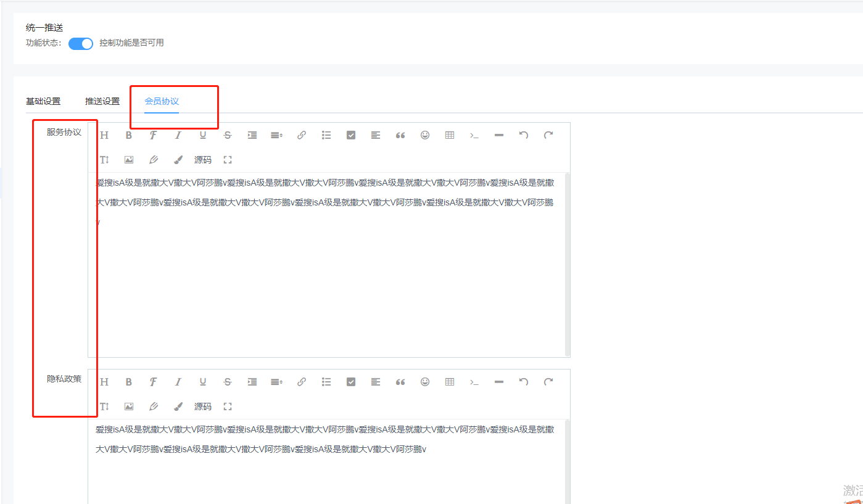Open font family menu in 服务协议 editor
The height and width of the screenshot is (504, 863).
(154, 135)
